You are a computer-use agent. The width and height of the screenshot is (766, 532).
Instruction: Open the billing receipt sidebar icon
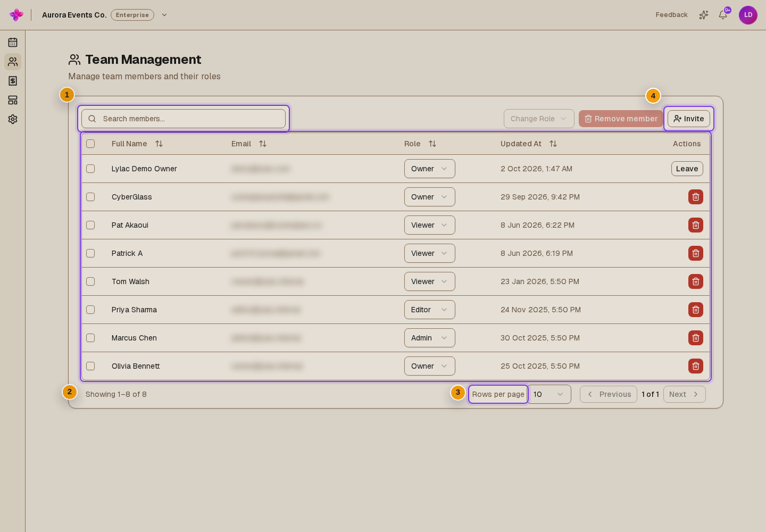13,81
